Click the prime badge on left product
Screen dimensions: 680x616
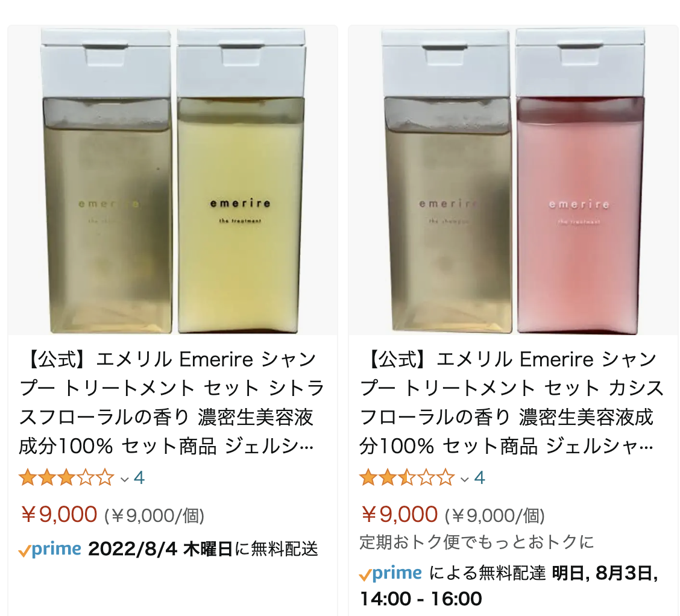pos(50,550)
